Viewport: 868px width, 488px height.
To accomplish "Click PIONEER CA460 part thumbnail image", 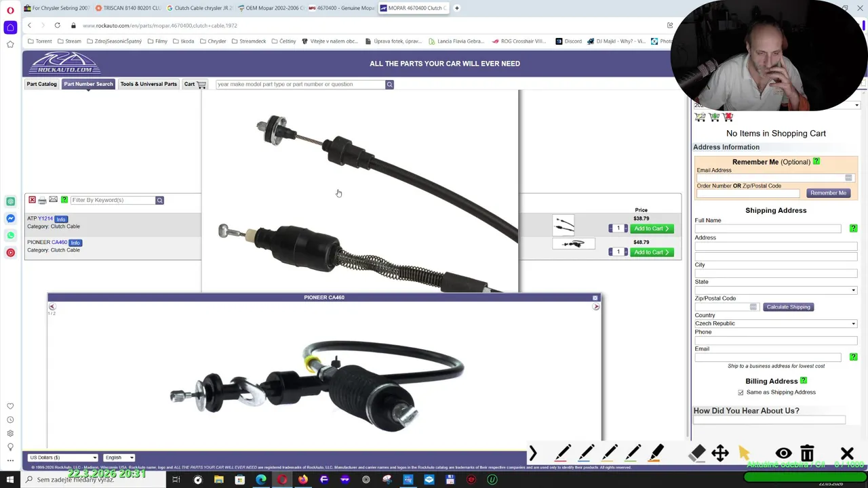I will point(573,243).
